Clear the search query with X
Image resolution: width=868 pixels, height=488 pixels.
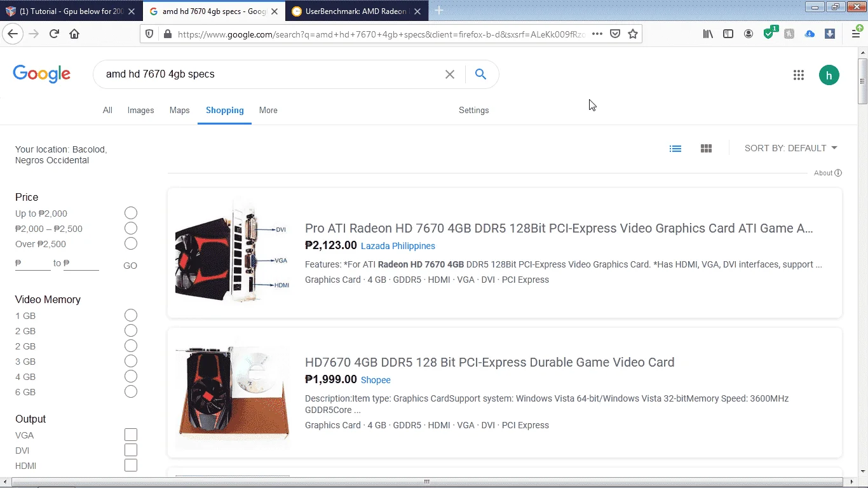click(450, 74)
